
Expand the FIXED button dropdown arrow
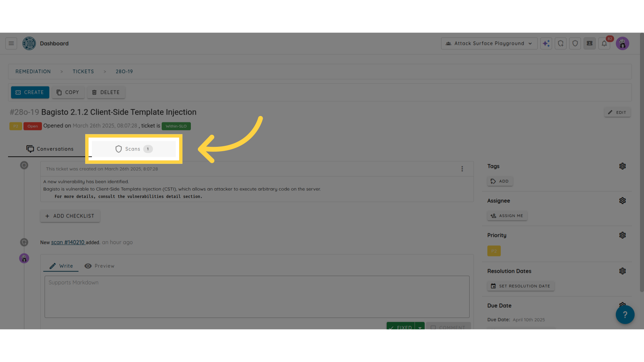(x=420, y=327)
